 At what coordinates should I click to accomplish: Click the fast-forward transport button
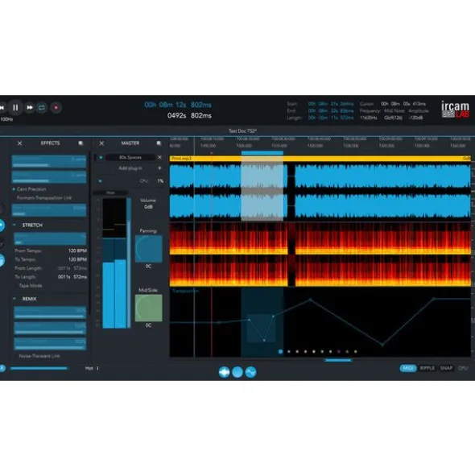pyautogui.click(x=30, y=107)
